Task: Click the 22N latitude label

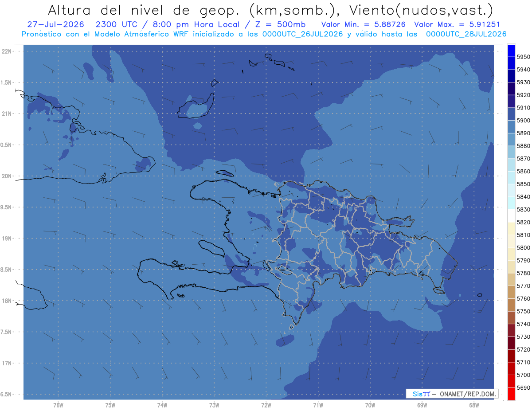Action: click(7, 51)
